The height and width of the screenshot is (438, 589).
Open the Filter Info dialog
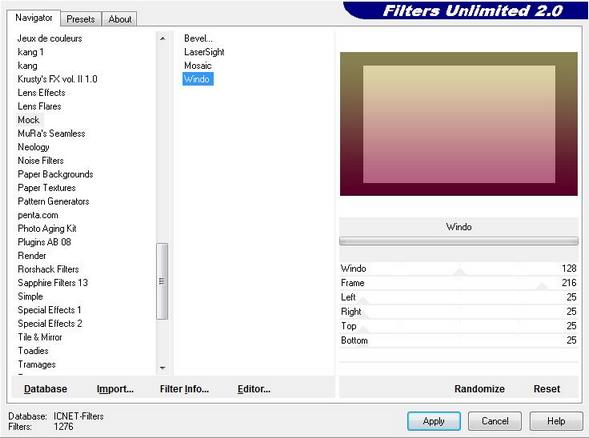pyautogui.click(x=184, y=389)
